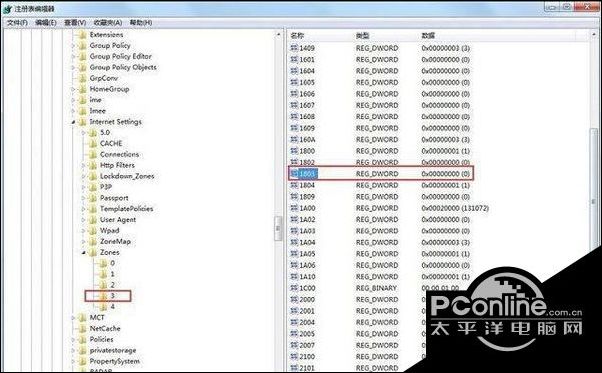Viewport: 602px width, 373px height.
Task: Click the Registry Editor title bar icon
Action: [x=7, y=8]
